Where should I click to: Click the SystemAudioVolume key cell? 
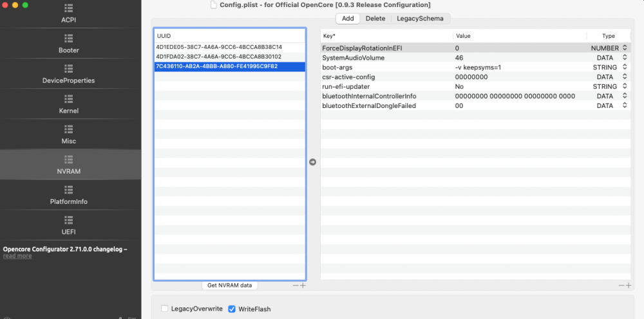(x=353, y=58)
